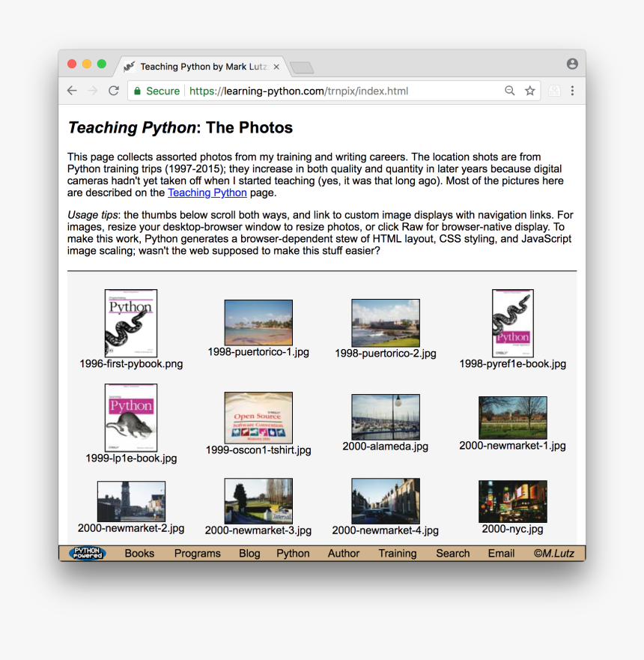This screenshot has width=644, height=660.
Task: Select the Teaching Python by Mark Lutz tab
Action: click(x=203, y=67)
